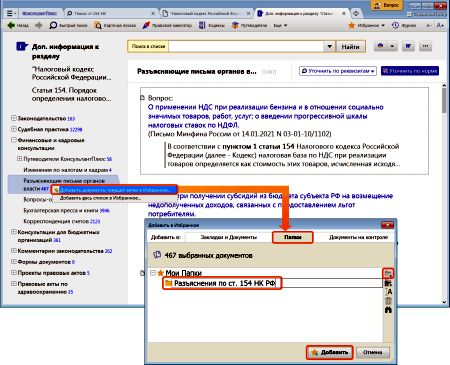Screen dimensions: 450x365
Task: Open Карточка поиска from the toolbar
Action: pos(115,25)
